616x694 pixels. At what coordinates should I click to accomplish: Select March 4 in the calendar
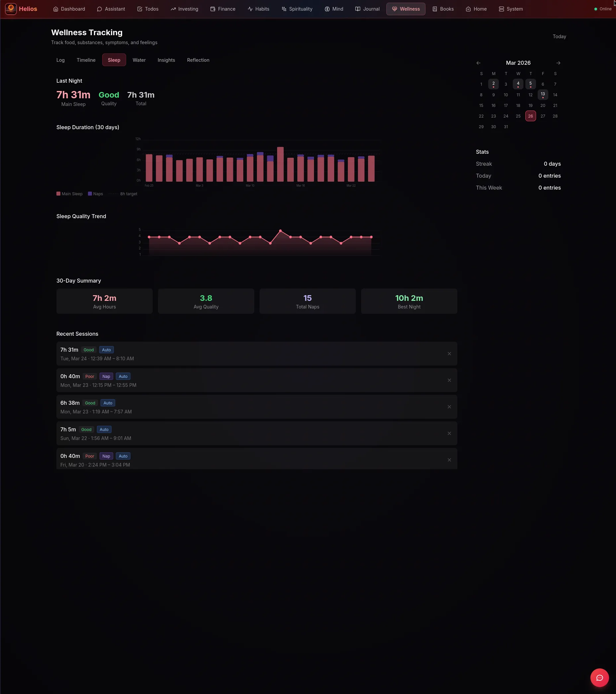click(x=518, y=84)
